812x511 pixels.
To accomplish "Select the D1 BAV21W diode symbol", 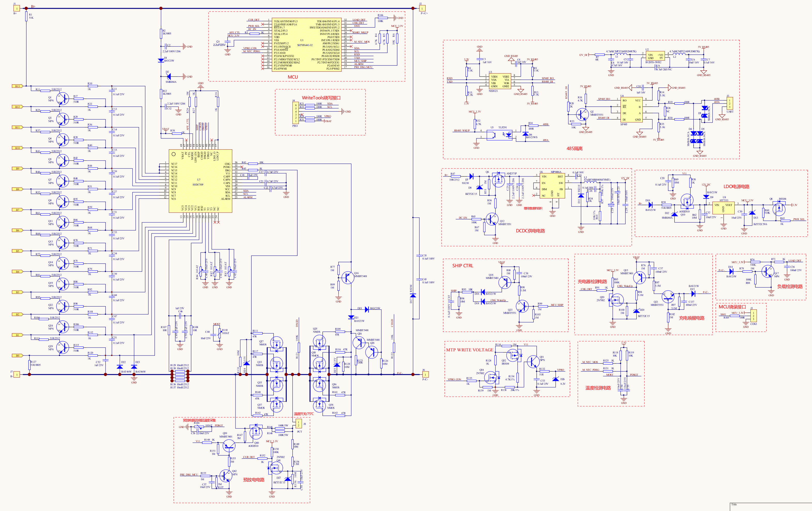I will (161, 60).
